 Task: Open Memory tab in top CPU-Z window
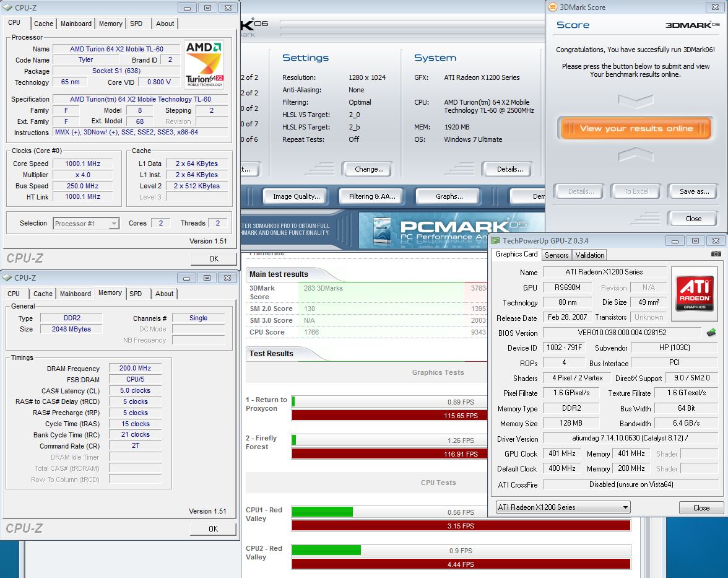110,24
